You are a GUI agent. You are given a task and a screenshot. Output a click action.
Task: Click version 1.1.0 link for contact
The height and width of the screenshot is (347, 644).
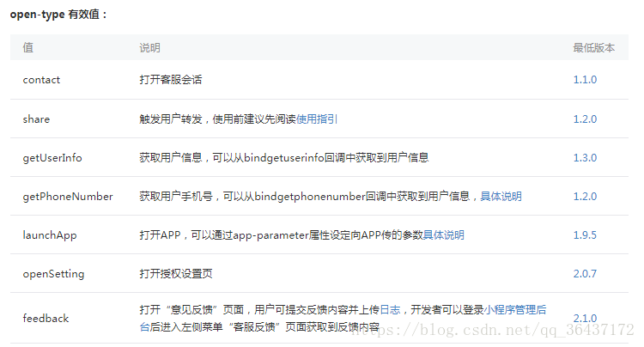click(585, 80)
